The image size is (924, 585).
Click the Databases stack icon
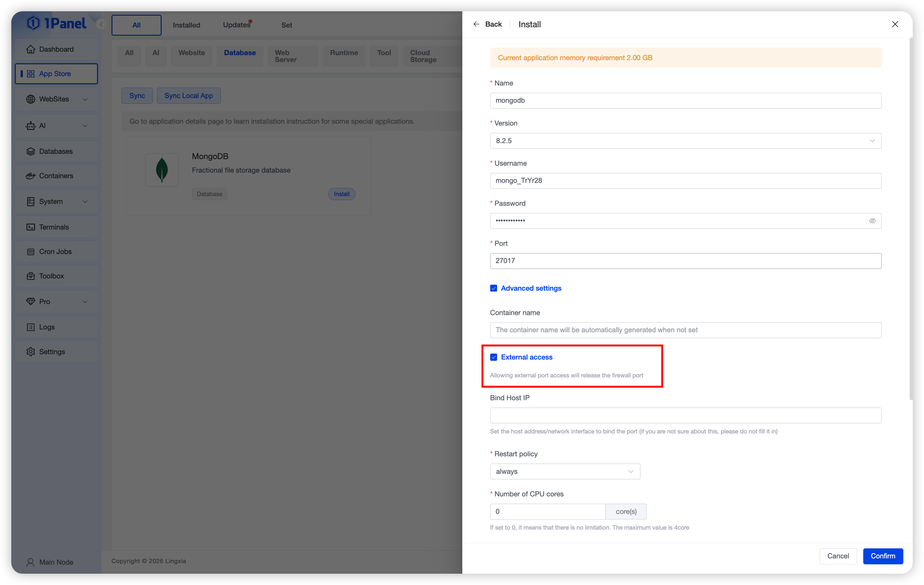31,152
